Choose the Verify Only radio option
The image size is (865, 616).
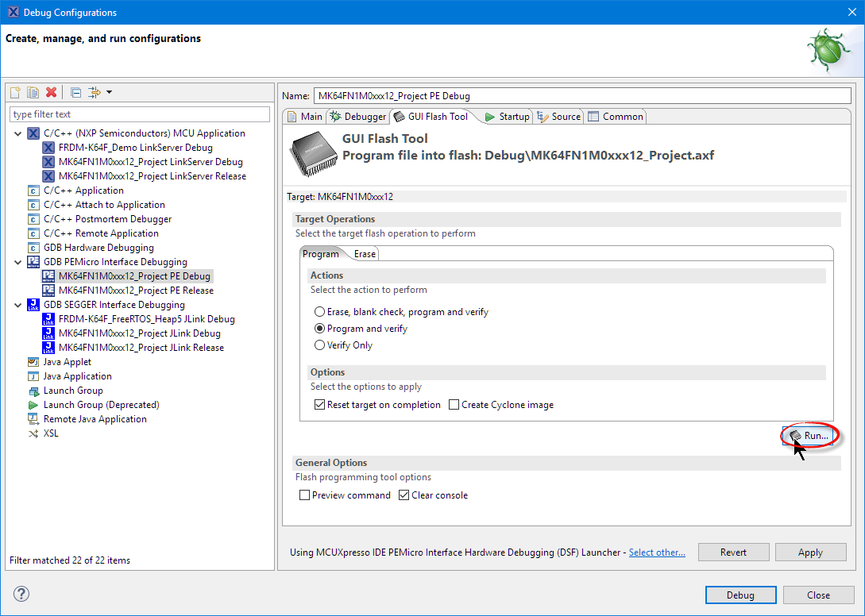point(320,345)
